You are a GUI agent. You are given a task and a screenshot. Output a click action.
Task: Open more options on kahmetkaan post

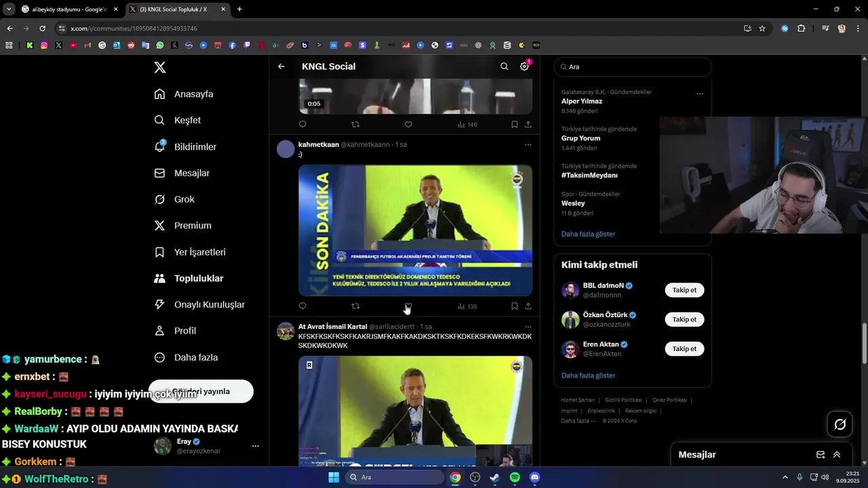[528, 144]
